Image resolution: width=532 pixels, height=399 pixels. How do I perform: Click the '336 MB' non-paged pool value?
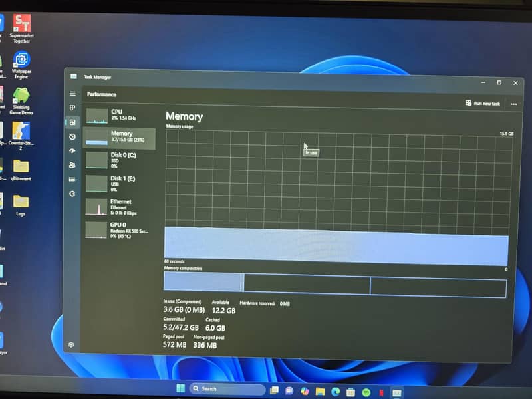tap(205, 345)
